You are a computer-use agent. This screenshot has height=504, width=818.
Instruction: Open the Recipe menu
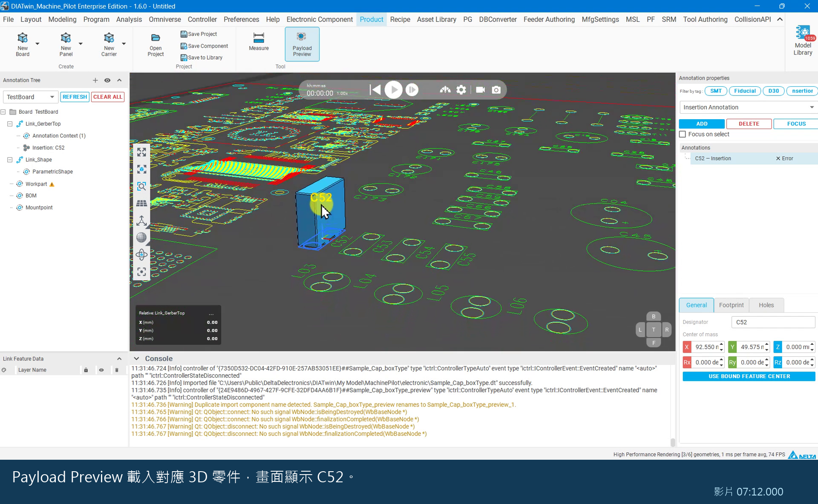pos(400,20)
